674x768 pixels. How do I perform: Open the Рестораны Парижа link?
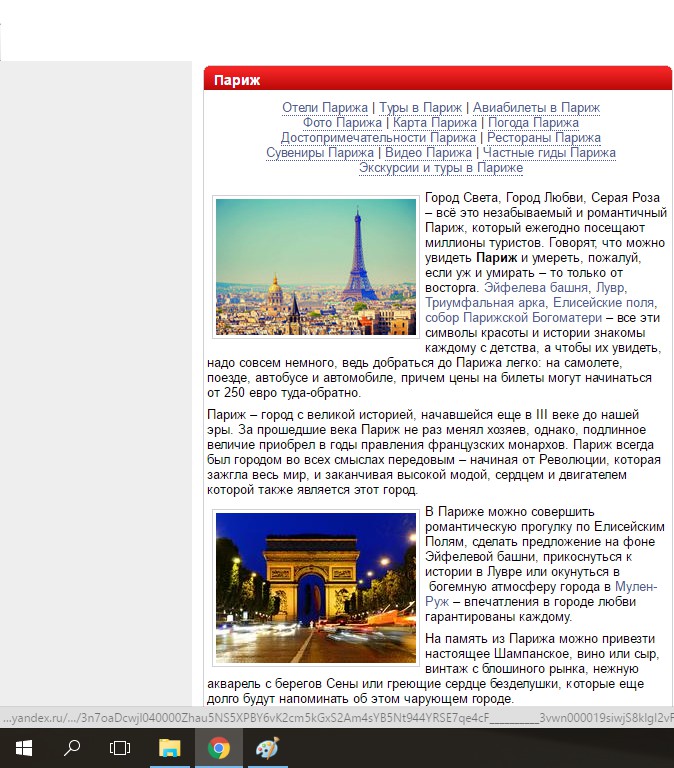click(544, 138)
